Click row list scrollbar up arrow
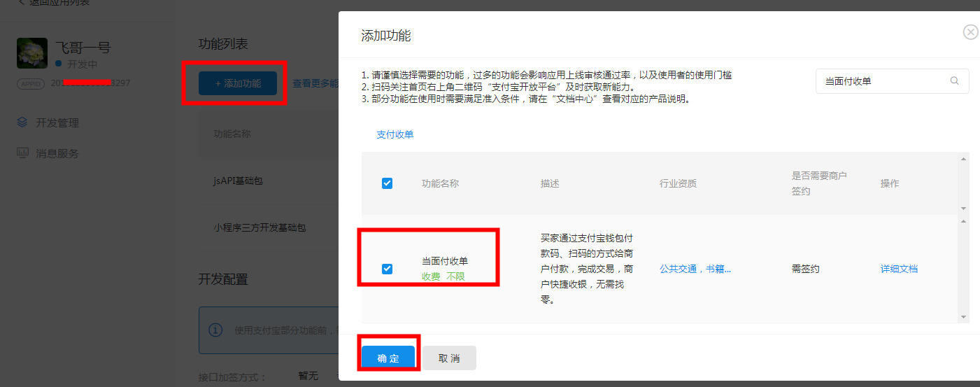980x387 pixels. point(964,222)
